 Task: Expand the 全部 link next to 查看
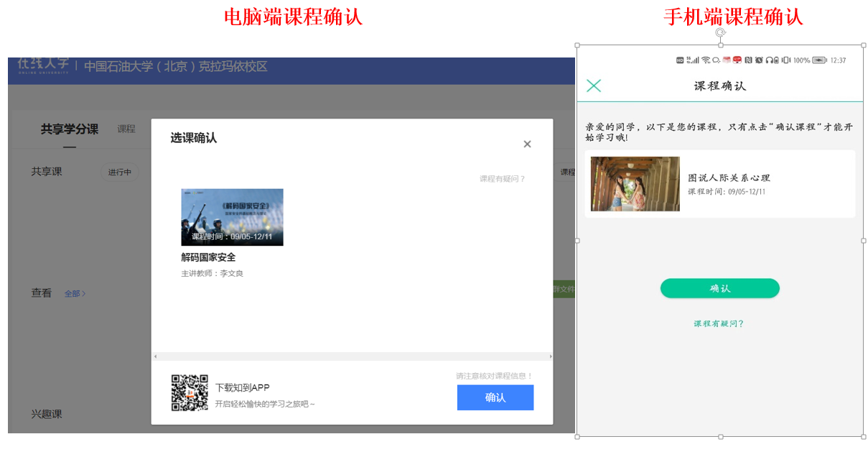[75, 294]
